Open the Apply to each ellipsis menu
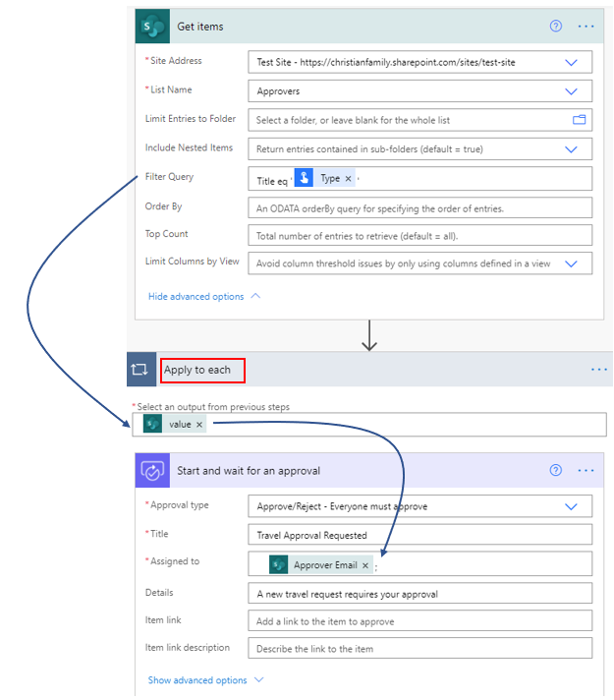614x700 pixels. click(599, 370)
